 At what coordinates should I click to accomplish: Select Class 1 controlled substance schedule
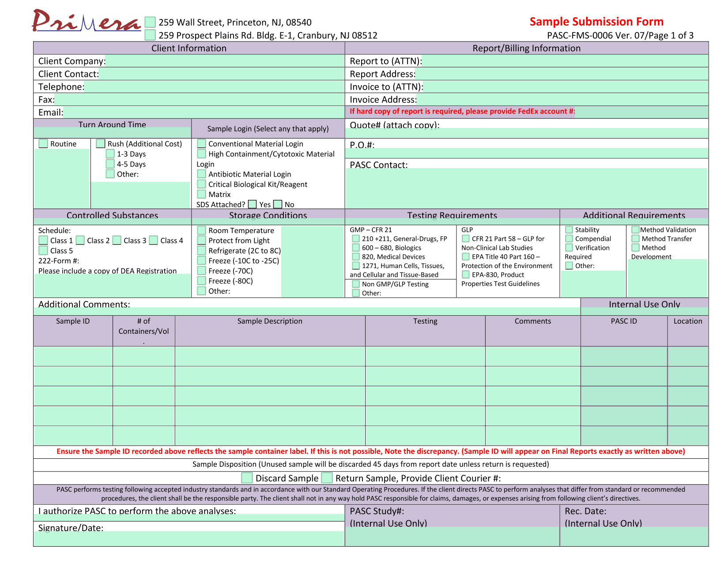point(43,240)
